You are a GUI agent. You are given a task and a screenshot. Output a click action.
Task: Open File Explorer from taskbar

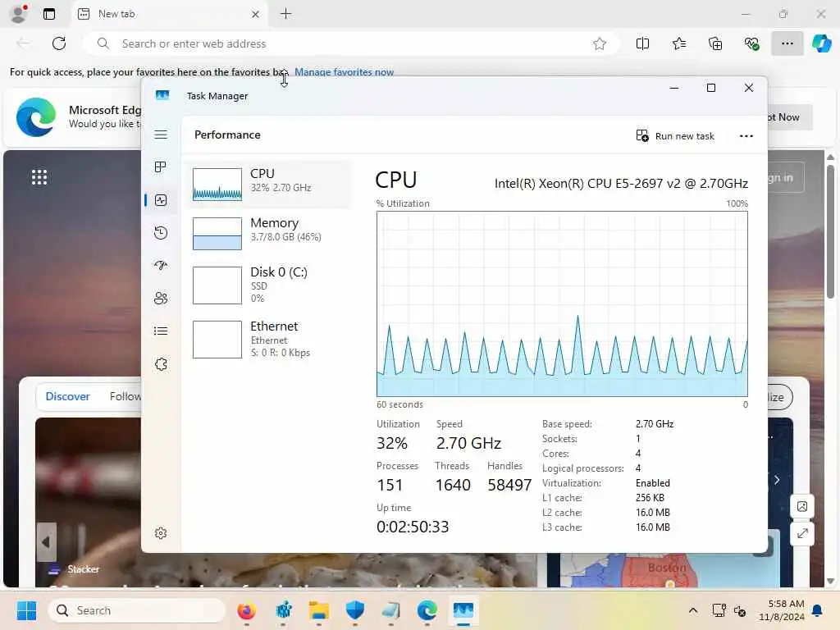click(x=319, y=610)
